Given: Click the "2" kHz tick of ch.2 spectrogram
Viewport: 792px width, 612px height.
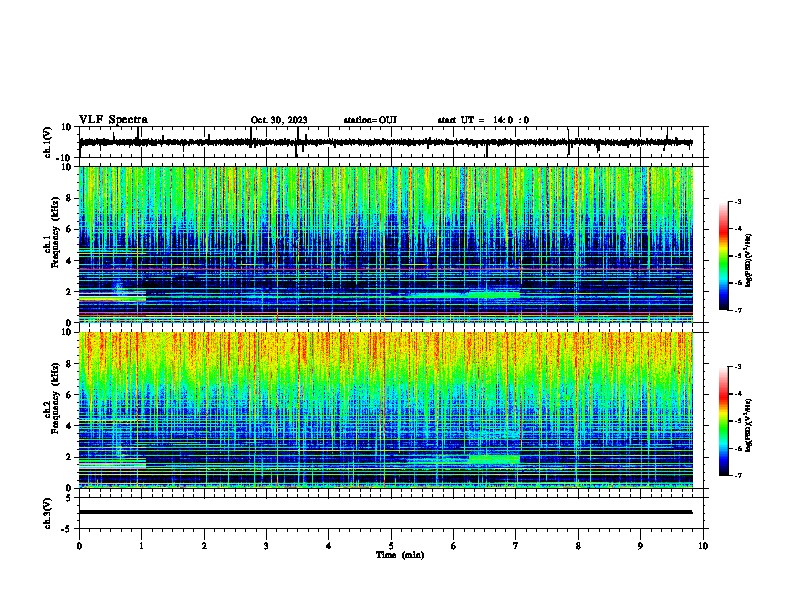Looking at the screenshot, I should pyautogui.click(x=69, y=457).
